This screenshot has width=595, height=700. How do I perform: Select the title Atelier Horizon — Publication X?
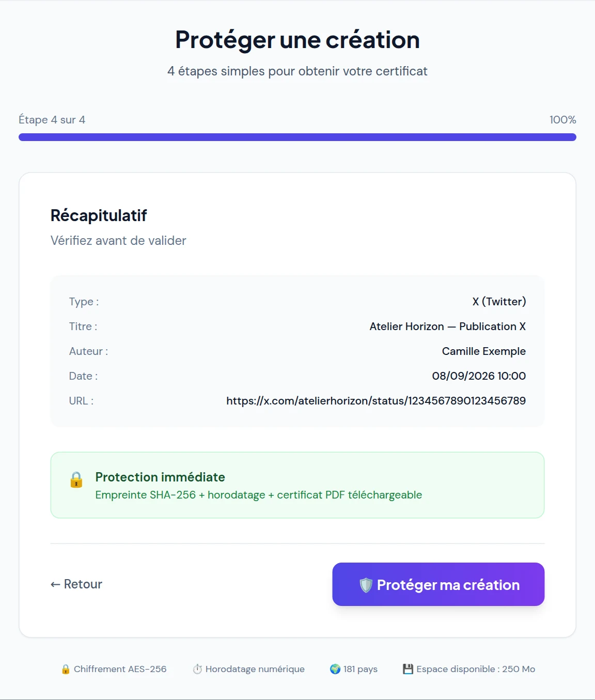[x=448, y=326]
